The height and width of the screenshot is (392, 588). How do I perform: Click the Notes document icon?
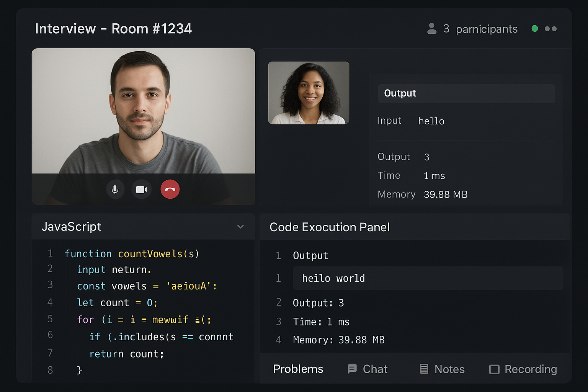click(424, 369)
